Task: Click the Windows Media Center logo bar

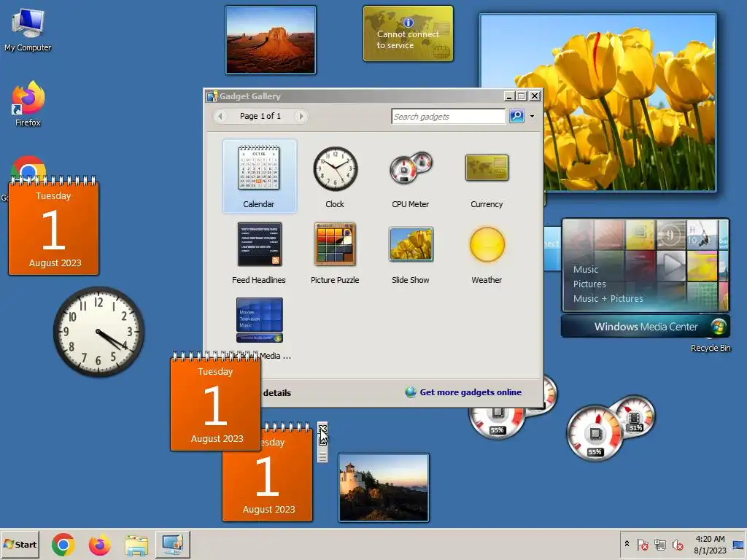Action: pos(645,327)
